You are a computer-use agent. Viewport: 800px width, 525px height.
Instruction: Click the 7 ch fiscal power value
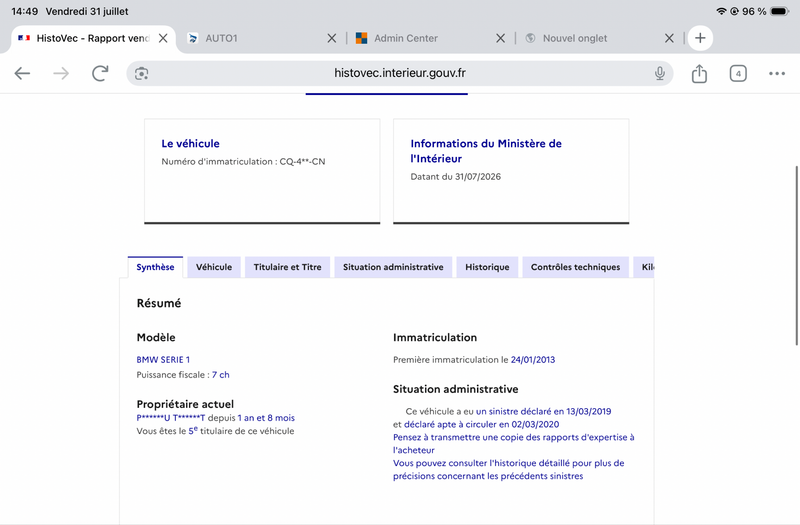(220, 374)
